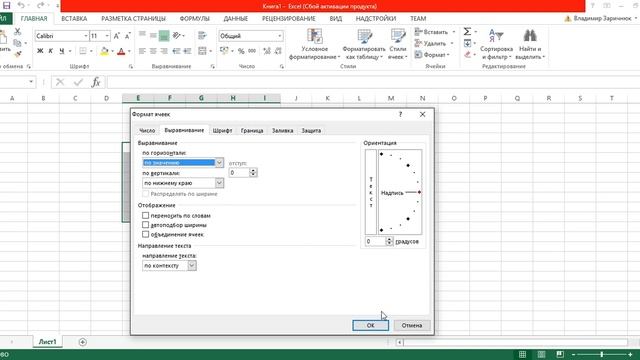Confirm dialog with the OK button
Image resolution: width=640 pixels, height=360 pixels.
370,325
